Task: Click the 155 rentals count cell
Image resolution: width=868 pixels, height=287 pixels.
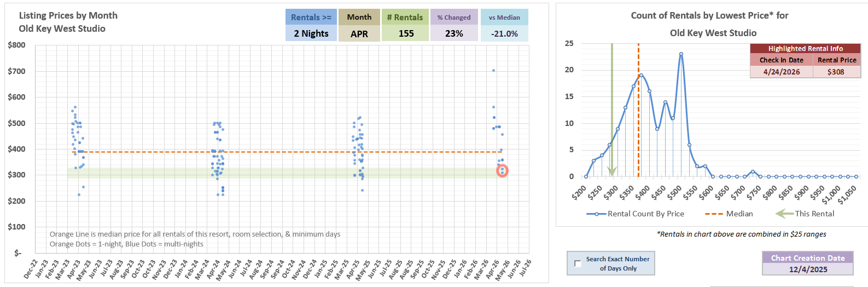Action: tap(406, 33)
